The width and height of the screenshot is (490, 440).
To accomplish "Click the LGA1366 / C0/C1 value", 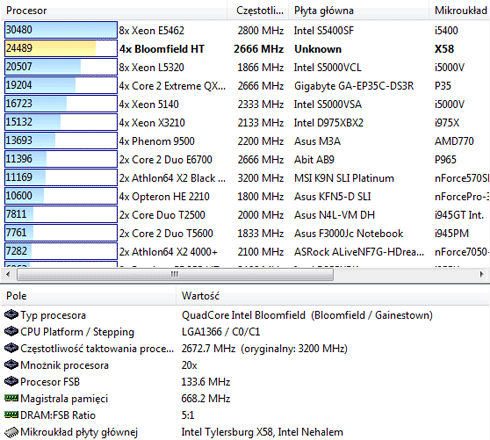I will pos(220,332).
